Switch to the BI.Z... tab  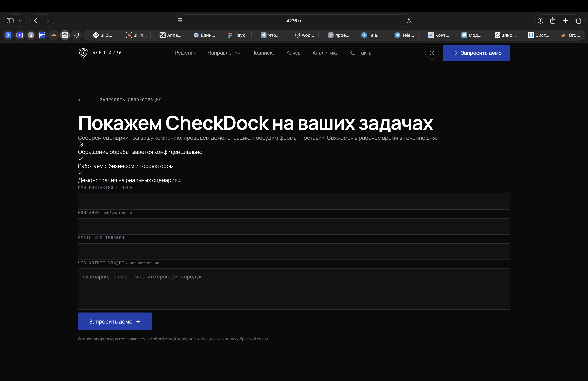102,35
